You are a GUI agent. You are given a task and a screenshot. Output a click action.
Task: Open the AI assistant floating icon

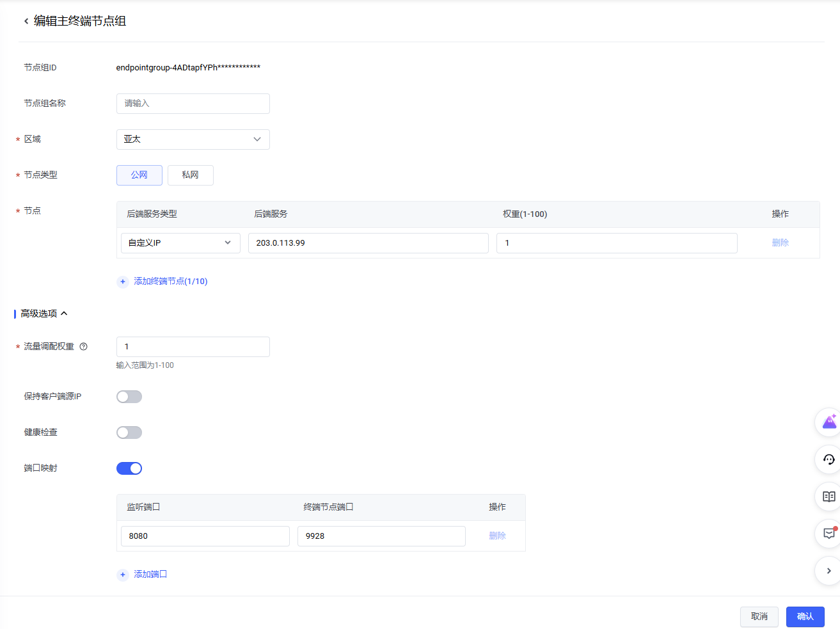(829, 422)
